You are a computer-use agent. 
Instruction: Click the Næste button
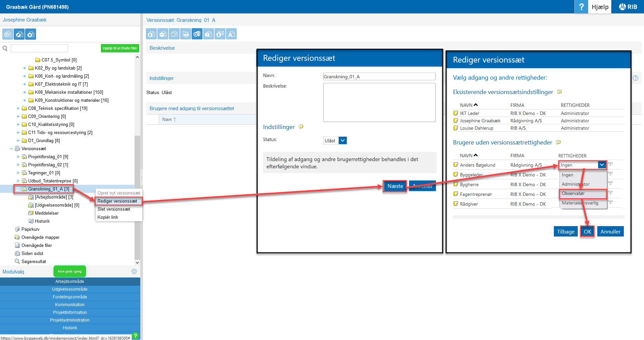pos(395,186)
